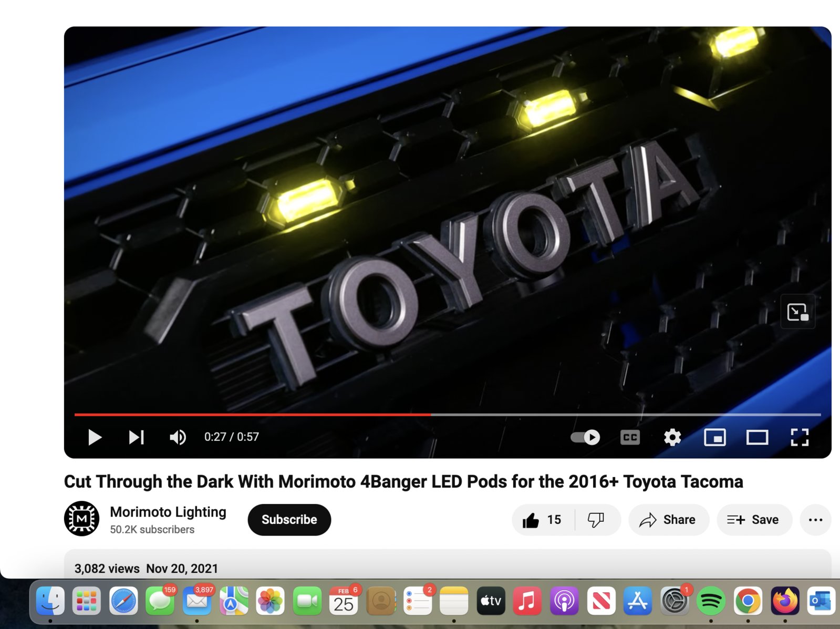Save video to a playlist
The image size is (840, 629).
click(754, 520)
